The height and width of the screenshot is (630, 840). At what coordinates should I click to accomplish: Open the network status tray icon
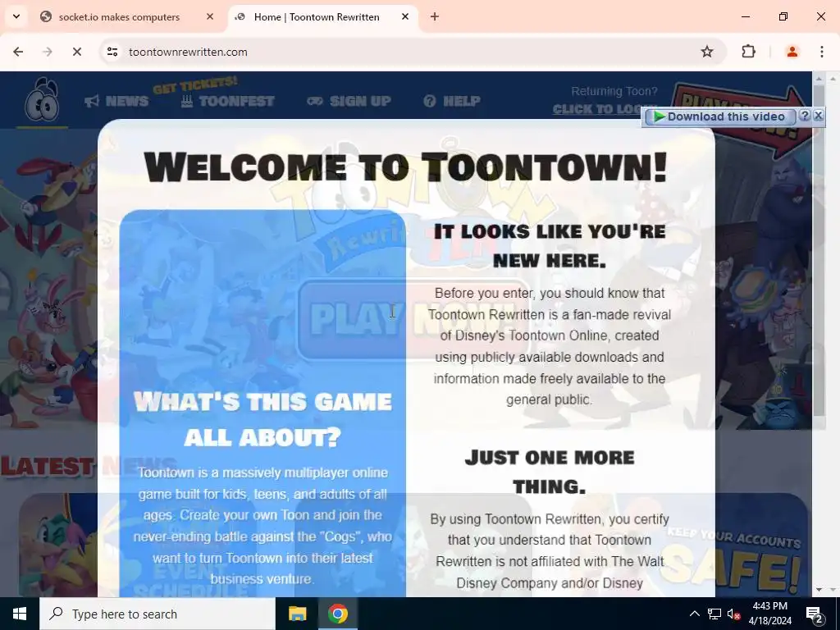[x=714, y=614]
